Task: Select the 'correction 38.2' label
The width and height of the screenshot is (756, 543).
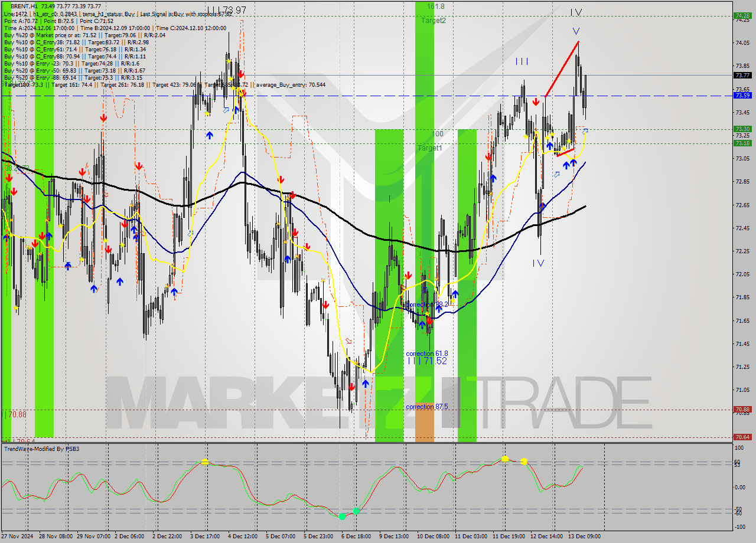Action: tap(427, 305)
